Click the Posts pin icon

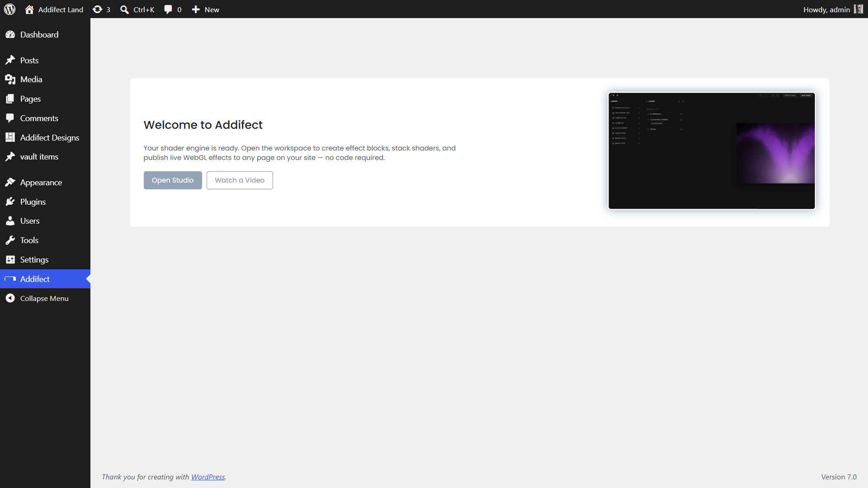(x=10, y=60)
